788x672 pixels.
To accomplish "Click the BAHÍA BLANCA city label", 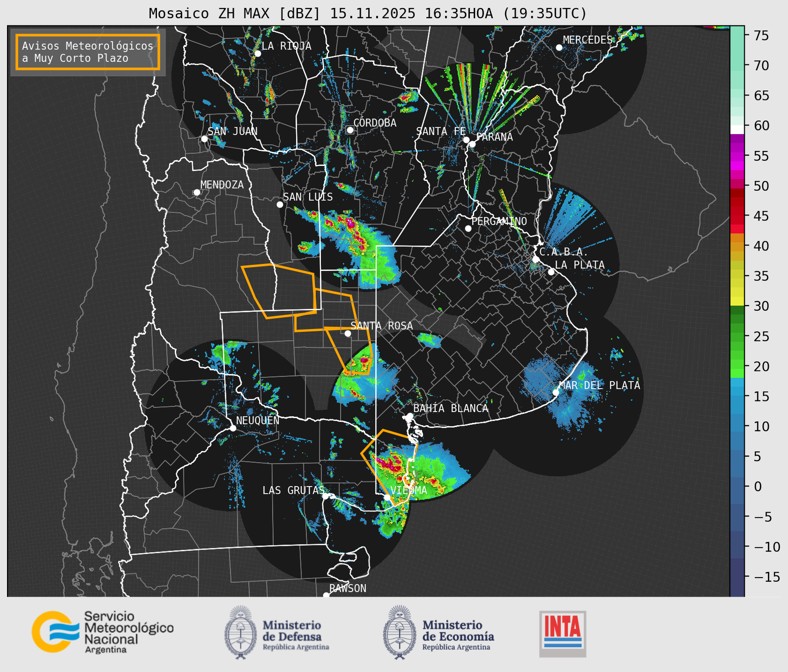I will click(x=451, y=408).
